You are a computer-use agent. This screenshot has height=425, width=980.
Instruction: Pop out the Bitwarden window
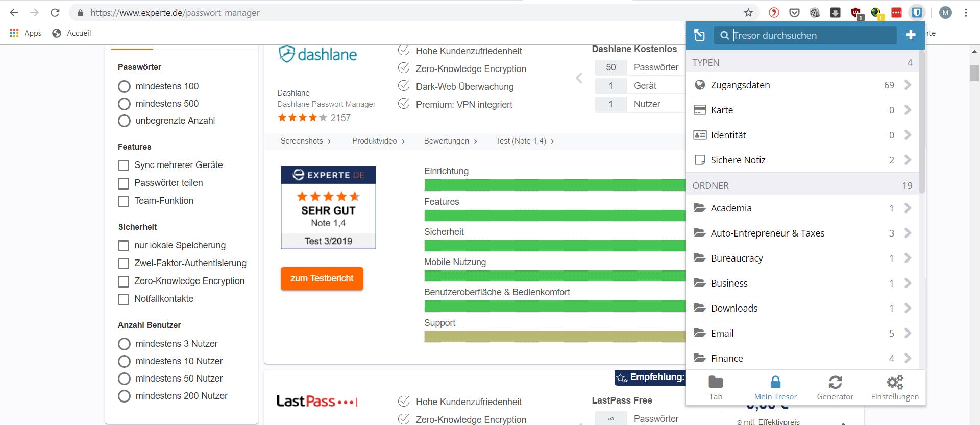click(x=700, y=35)
